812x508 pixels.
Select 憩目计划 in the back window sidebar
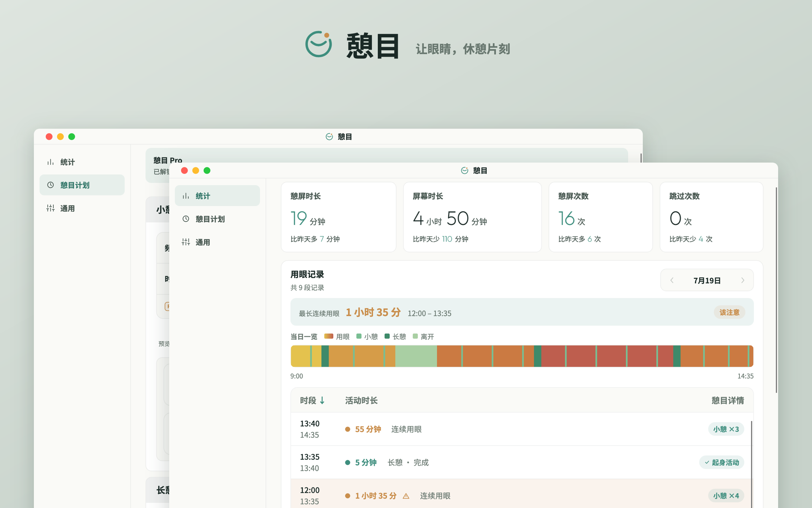coord(82,185)
